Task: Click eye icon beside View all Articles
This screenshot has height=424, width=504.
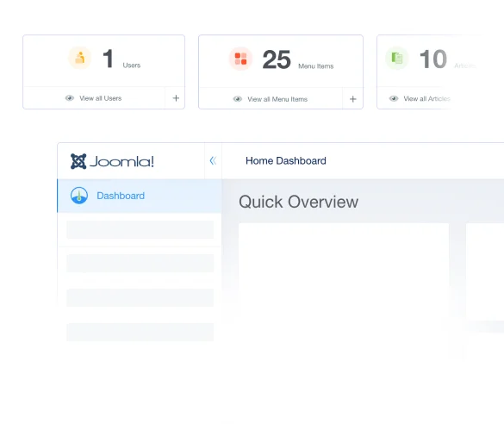Action: pos(394,98)
